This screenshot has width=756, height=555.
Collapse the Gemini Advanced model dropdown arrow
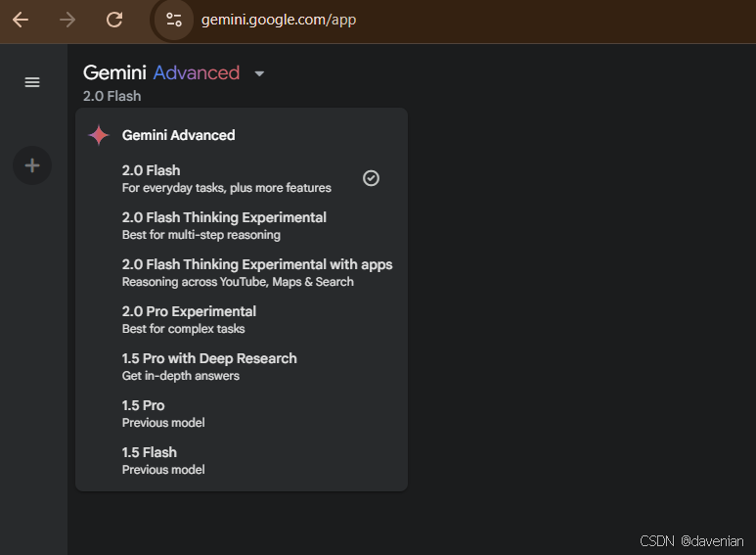259,73
